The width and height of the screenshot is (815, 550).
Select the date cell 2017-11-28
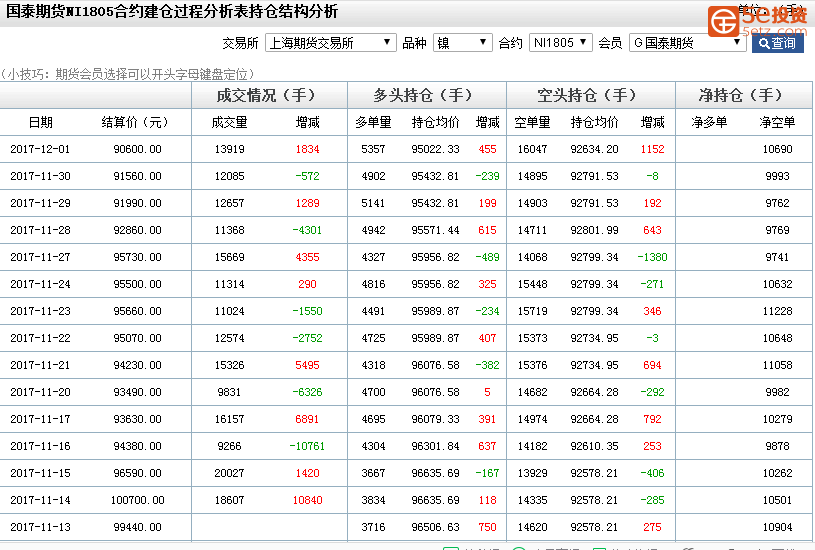(x=40, y=230)
